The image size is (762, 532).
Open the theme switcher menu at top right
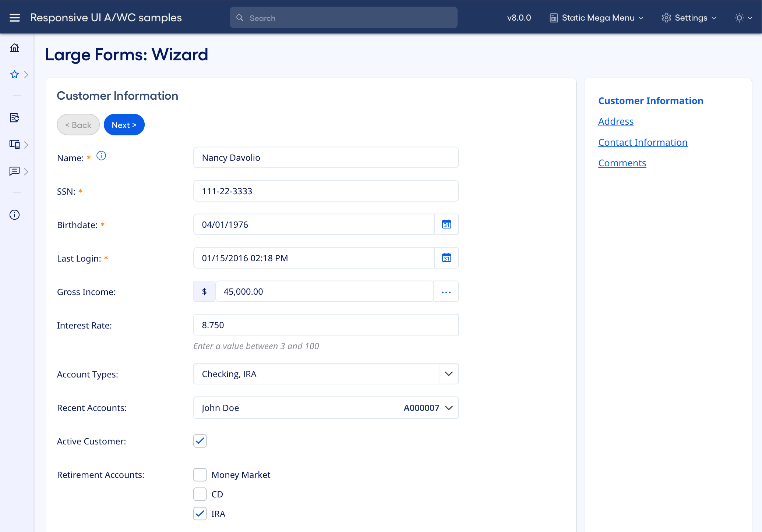742,17
